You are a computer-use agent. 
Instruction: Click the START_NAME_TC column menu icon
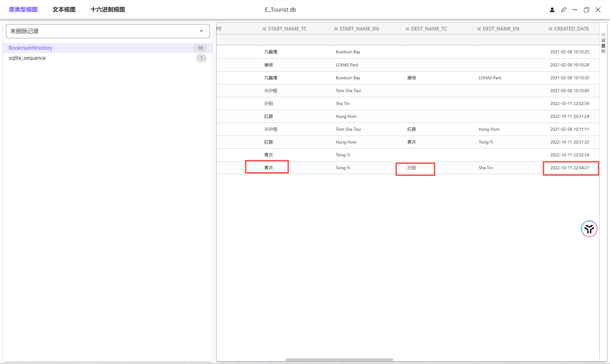(264, 29)
